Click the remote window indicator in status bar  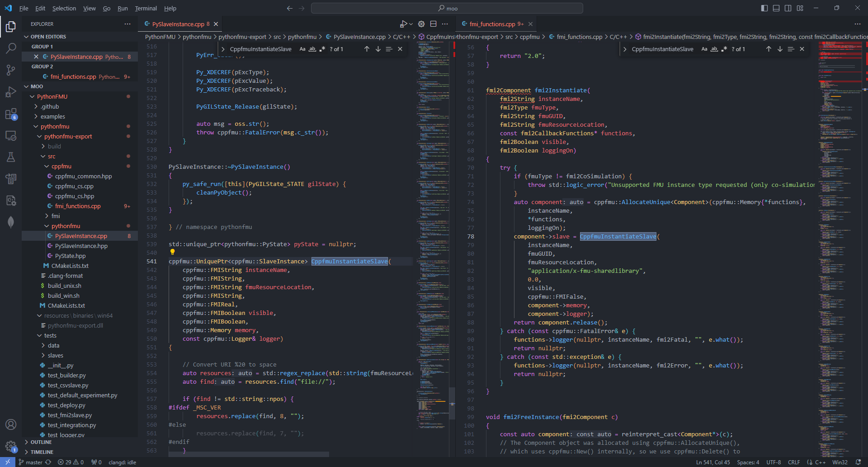point(8,462)
